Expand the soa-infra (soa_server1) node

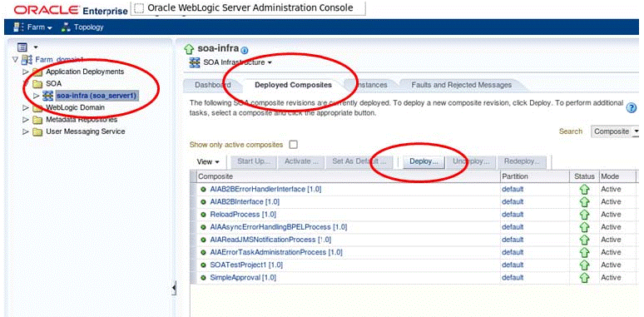[x=36, y=96]
